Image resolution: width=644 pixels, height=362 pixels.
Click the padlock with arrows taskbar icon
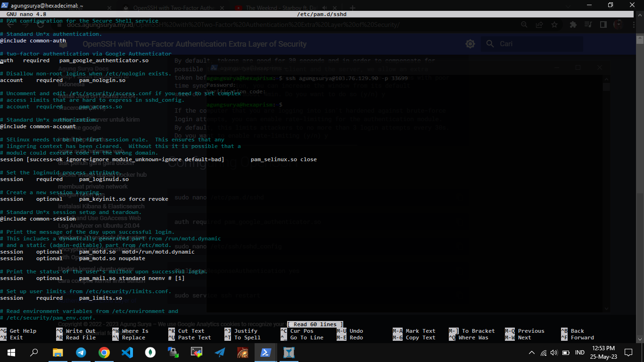click(x=173, y=352)
